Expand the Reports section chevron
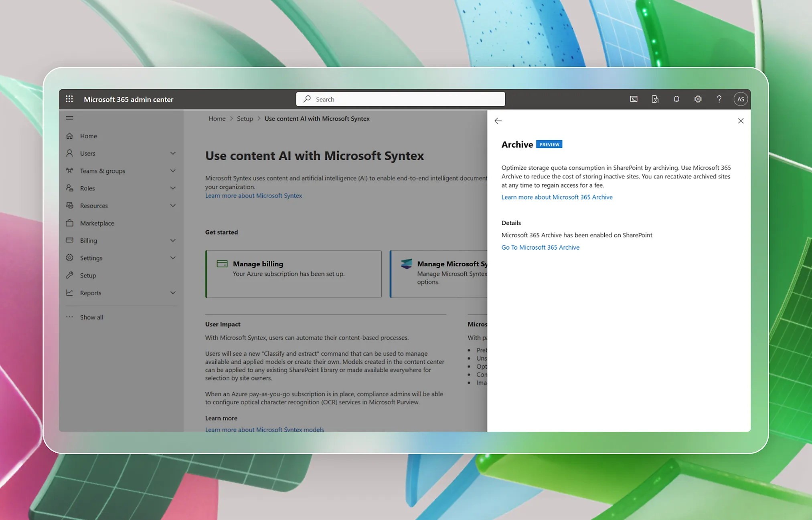812x520 pixels. tap(173, 293)
